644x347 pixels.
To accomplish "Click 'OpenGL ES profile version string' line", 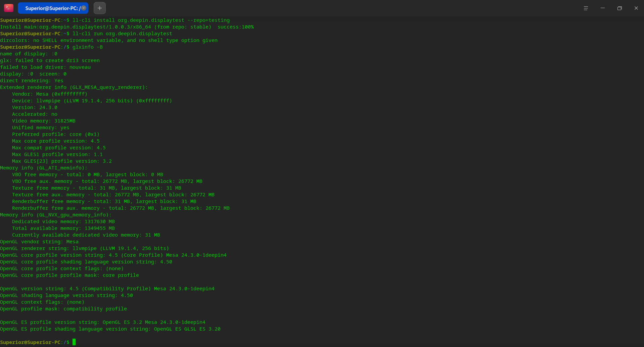I will pyautogui.click(x=103, y=322).
